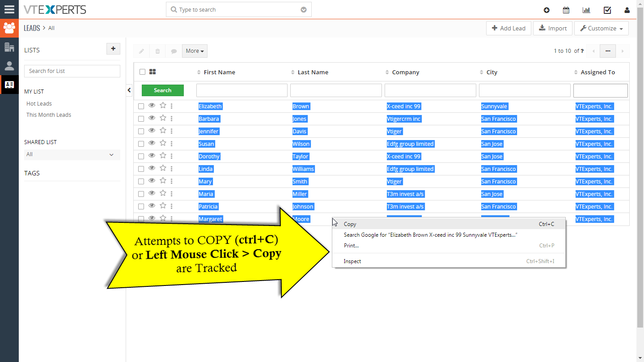Viewport: 644px width, 362px height.
Task: Open the tasks checkmark icon
Action: coord(607,10)
